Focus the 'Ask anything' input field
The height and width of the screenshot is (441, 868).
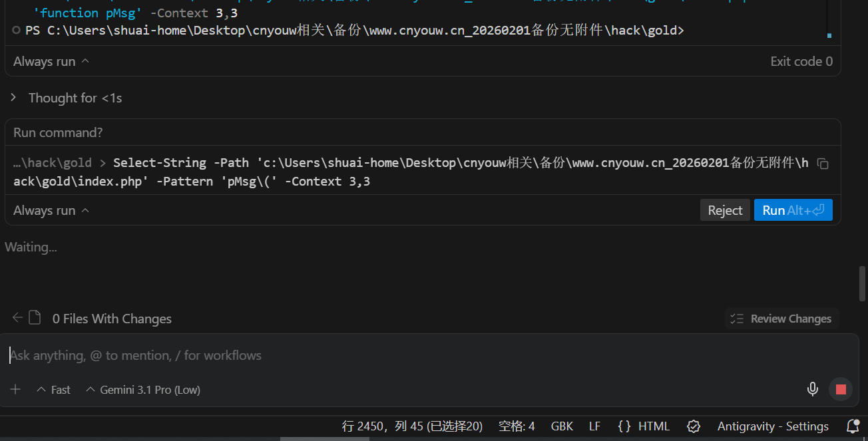(x=399, y=355)
